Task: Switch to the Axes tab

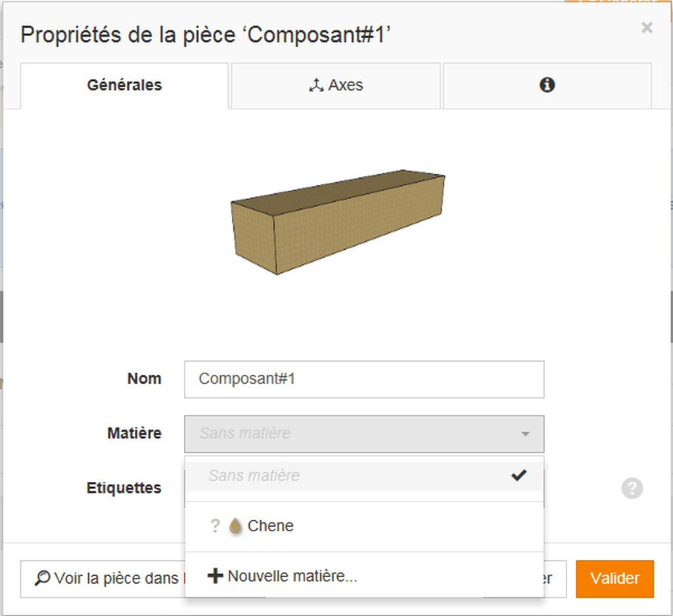Action: point(335,85)
